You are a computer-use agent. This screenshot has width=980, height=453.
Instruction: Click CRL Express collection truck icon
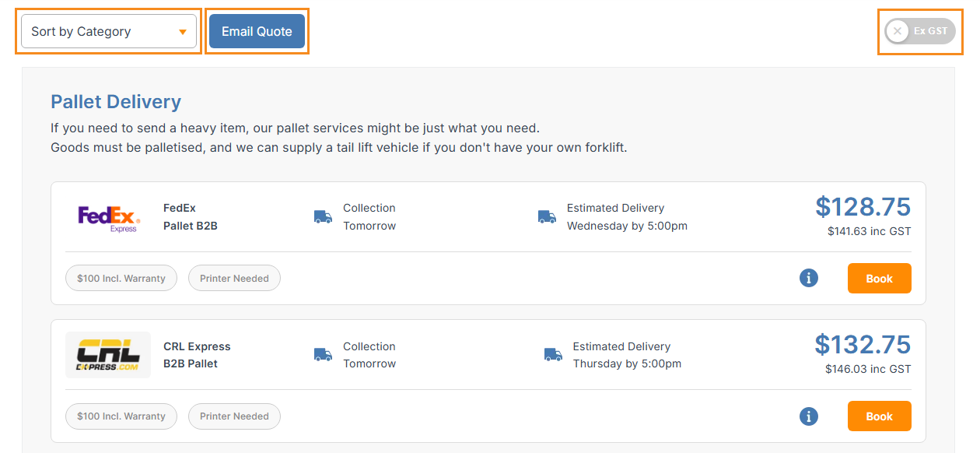point(323,355)
